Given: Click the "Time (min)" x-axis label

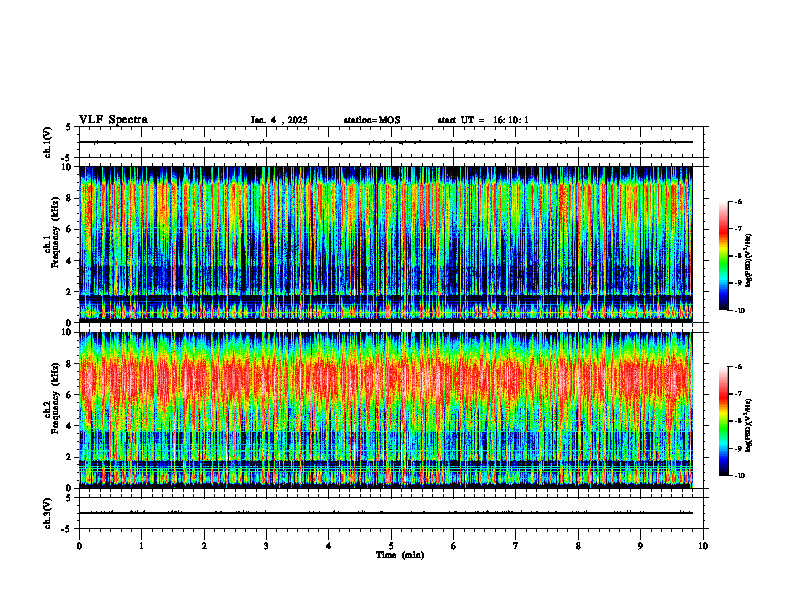Looking at the screenshot, I should coord(400,555).
